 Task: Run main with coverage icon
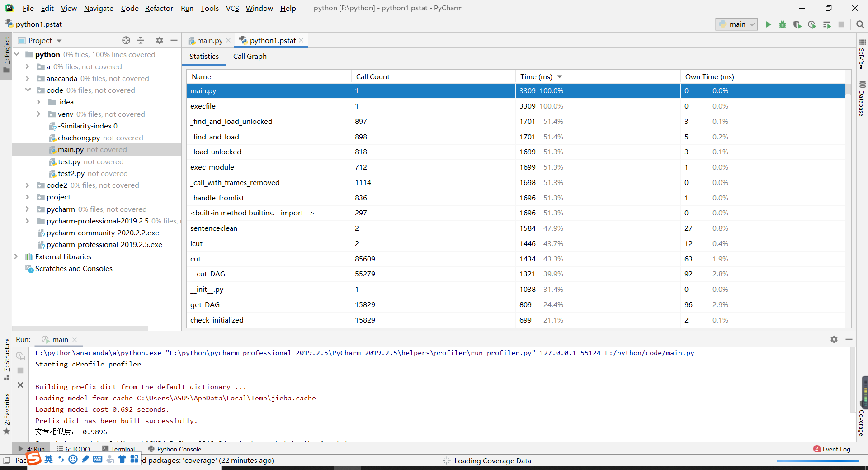(x=797, y=24)
